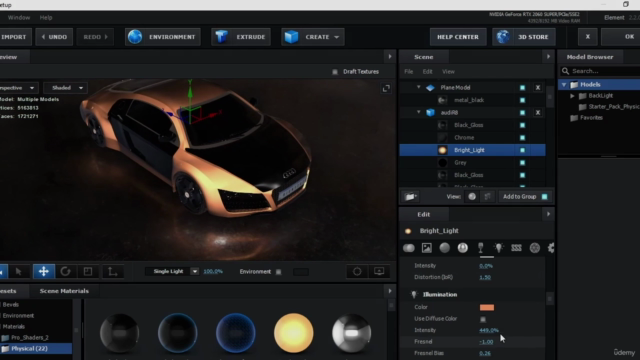Click the audiR8 blue cube model icon

click(431, 113)
